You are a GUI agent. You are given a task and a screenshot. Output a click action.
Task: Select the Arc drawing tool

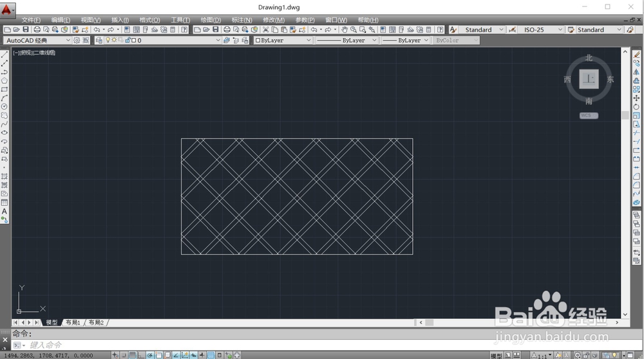5,98
